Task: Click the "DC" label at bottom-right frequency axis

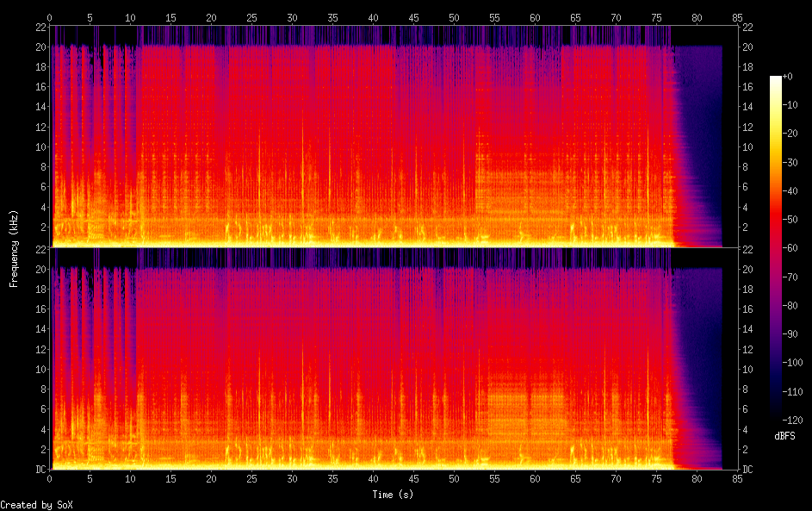Action: click(x=748, y=470)
